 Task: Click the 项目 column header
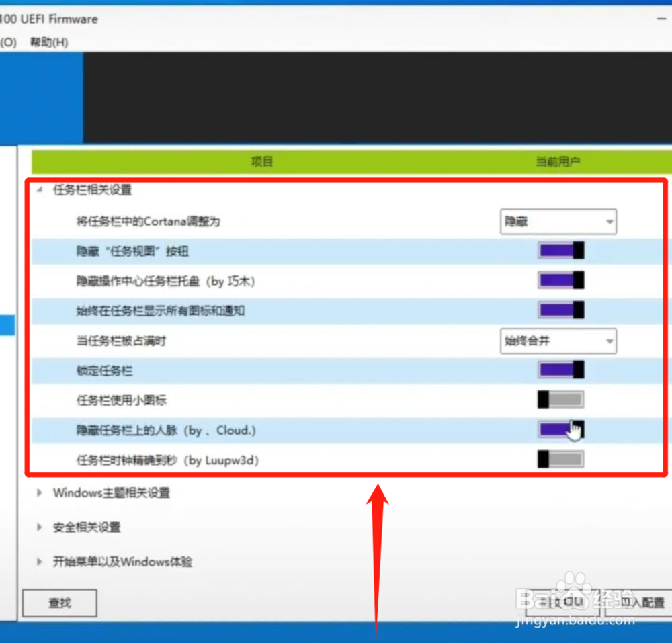coord(261,161)
